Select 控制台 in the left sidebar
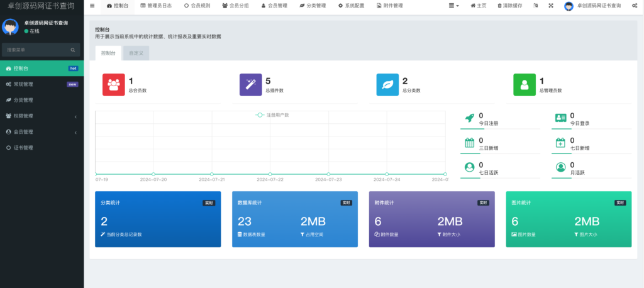This screenshot has height=288, width=644. click(x=42, y=68)
